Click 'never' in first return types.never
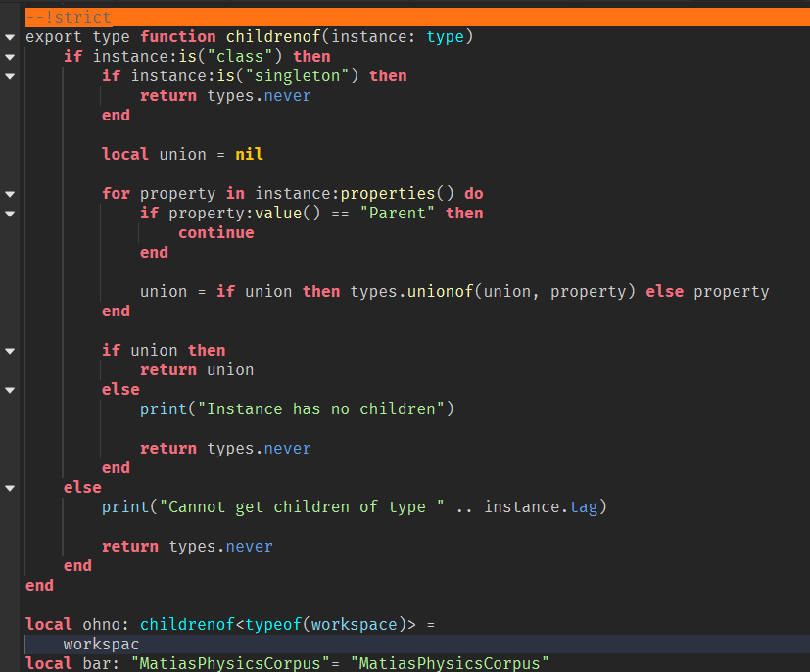The width and height of the screenshot is (810, 672). pyautogui.click(x=287, y=96)
